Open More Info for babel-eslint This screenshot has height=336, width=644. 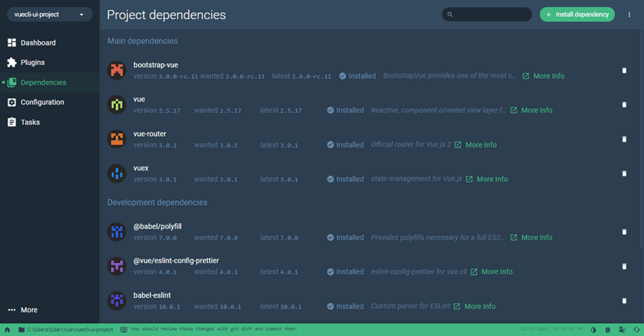(475, 306)
